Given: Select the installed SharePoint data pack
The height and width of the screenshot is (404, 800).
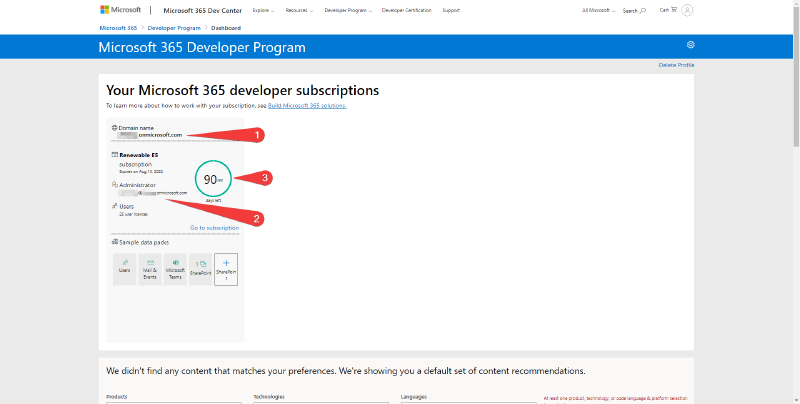Looking at the screenshot, I should coord(201,269).
